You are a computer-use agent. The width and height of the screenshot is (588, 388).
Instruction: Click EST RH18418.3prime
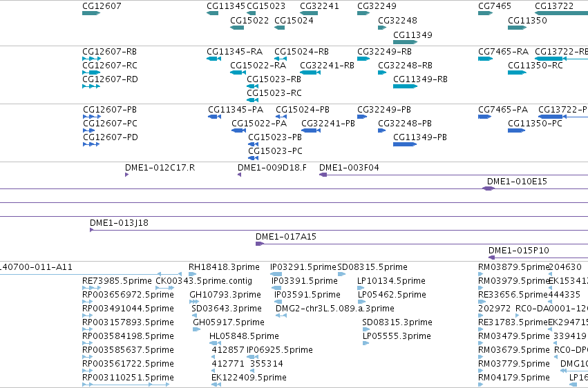point(192,275)
